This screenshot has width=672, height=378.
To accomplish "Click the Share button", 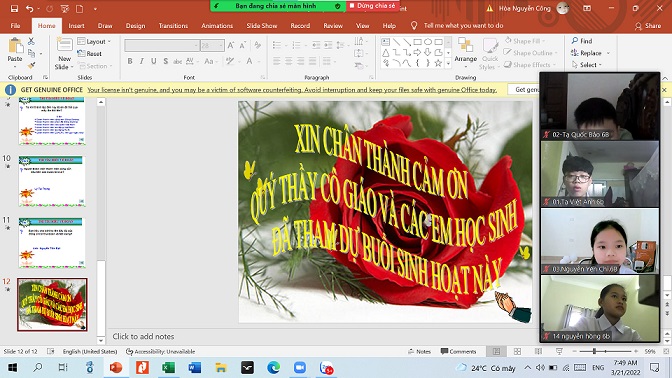I will point(648,26).
